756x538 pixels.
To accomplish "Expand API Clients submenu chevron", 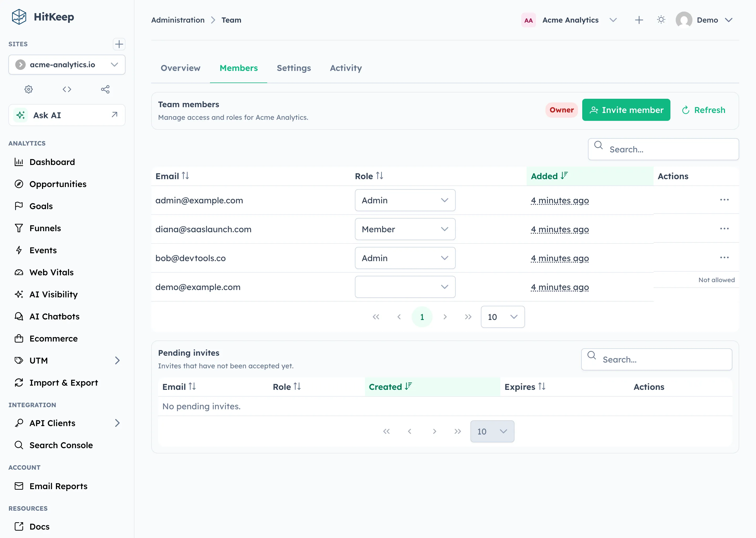I will [117, 423].
